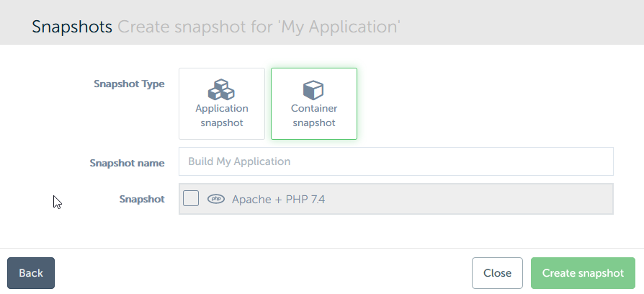The image size is (644, 294).
Task: Click the "Apache + PHP 7.4" text
Action: pos(279,200)
